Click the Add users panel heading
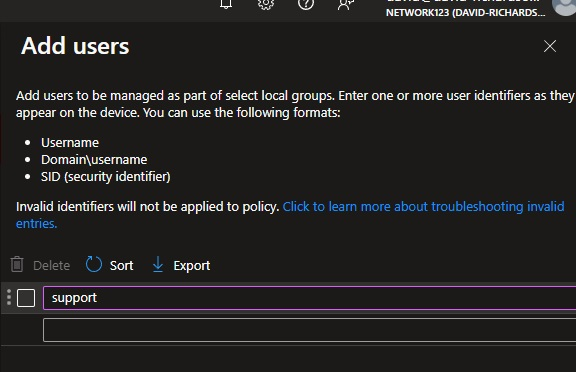 (75, 46)
